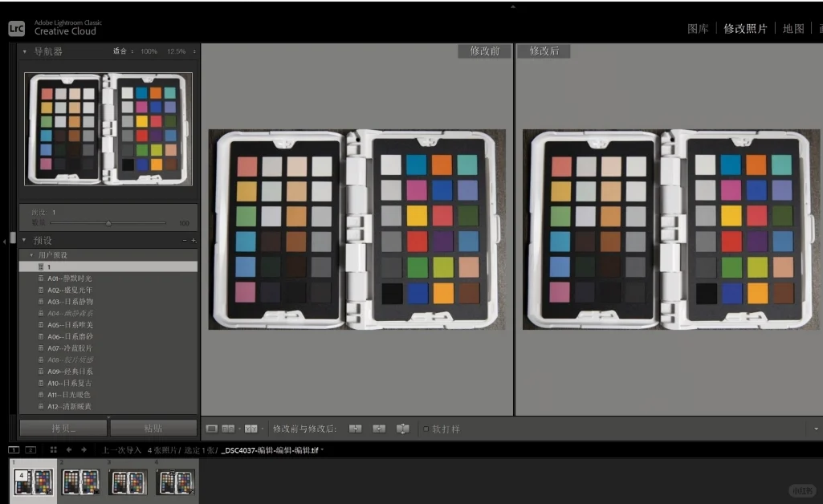Click edit badge on first filmstrip thumbnail
823x504 pixels.
pyautogui.click(x=49, y=492)
